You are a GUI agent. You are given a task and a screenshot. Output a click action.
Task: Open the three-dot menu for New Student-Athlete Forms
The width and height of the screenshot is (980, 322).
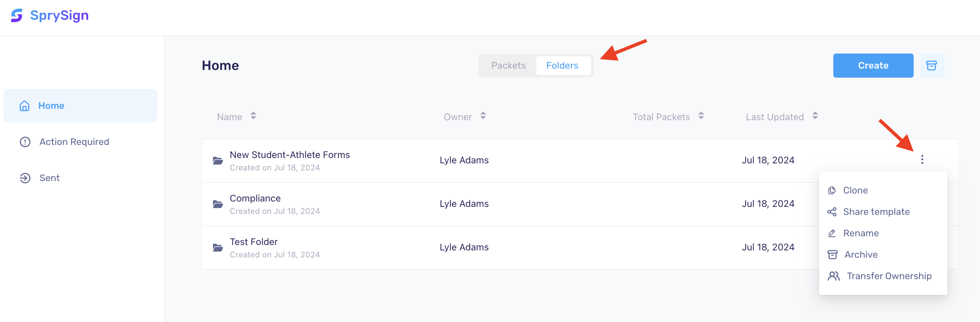[922, 160]
